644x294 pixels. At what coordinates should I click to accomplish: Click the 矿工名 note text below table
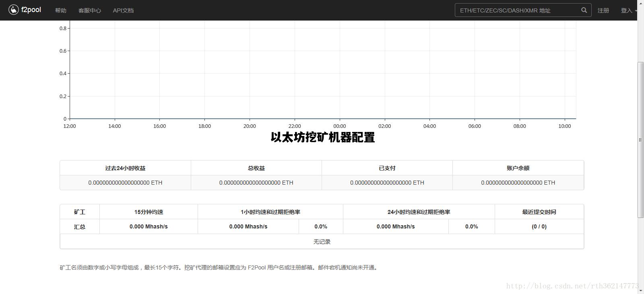coord(219,267)
